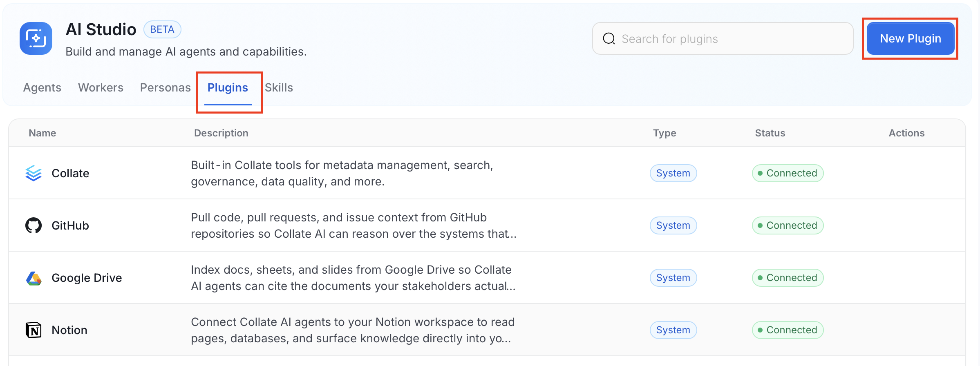Click the Google Drive icon
The width and height of the screenshot is (980, 366).
(34, 278)
